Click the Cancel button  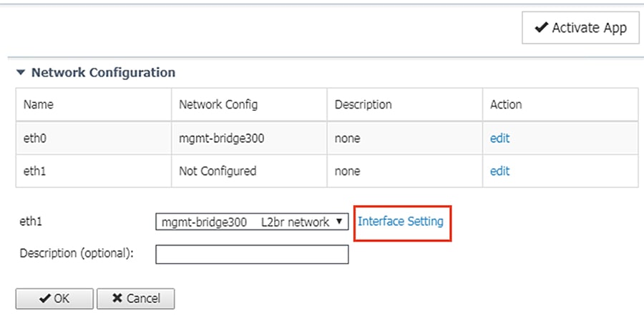click(x=135, y=299)
